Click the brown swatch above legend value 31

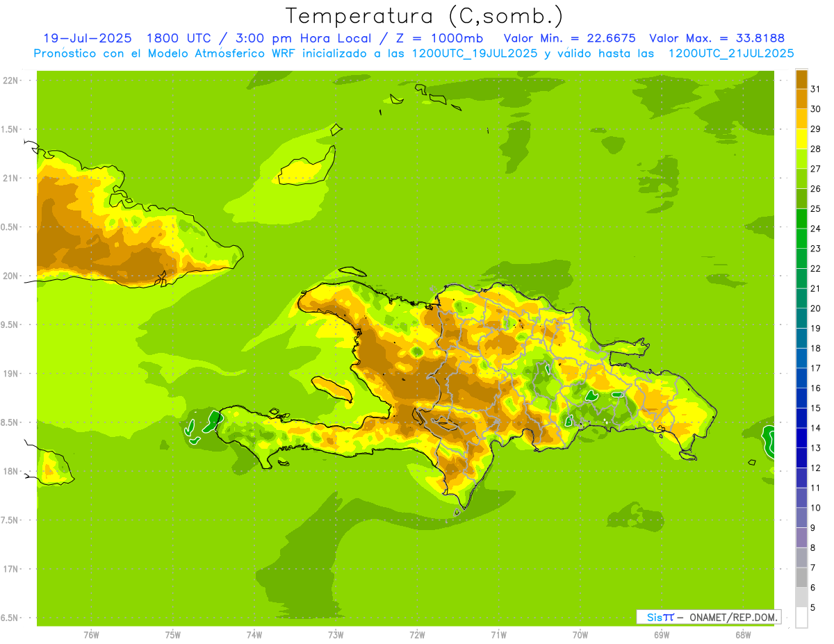point(801,79)
